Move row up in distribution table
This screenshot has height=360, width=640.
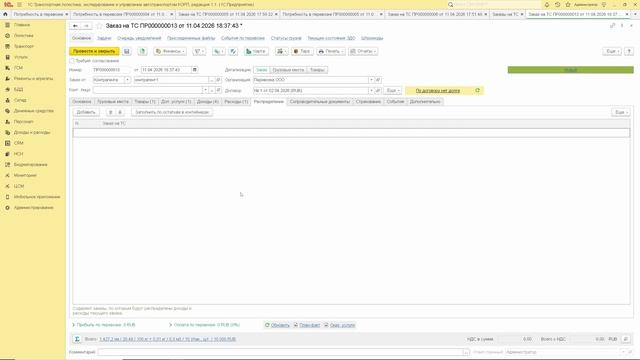(x=110, y=112)
